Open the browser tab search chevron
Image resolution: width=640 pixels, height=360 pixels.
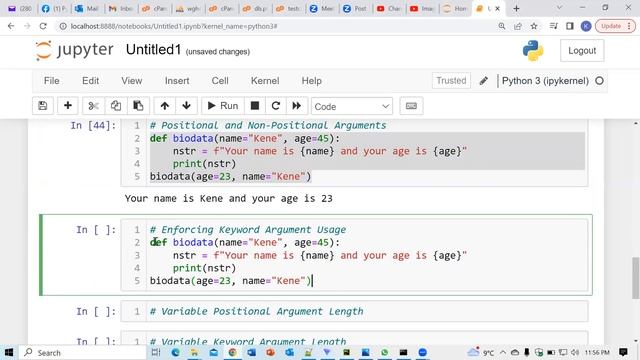pyautogui.click(x=560, y=8)
